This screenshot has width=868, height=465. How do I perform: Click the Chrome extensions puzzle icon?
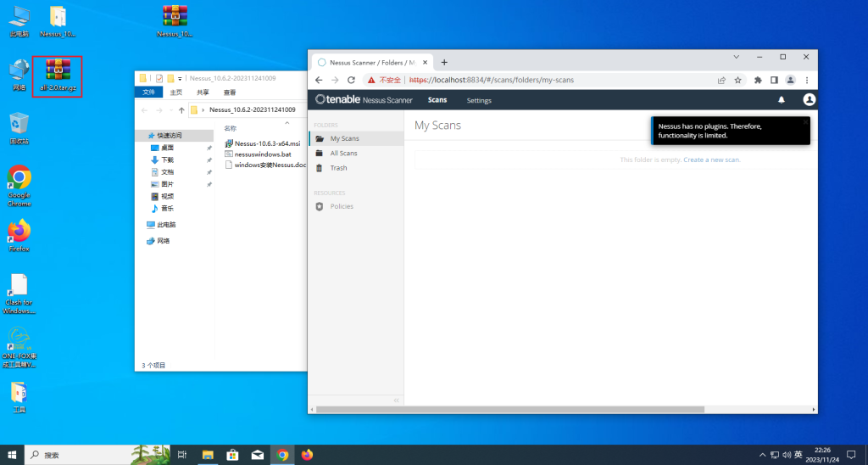pyautogui.click(x=758, y=80)
